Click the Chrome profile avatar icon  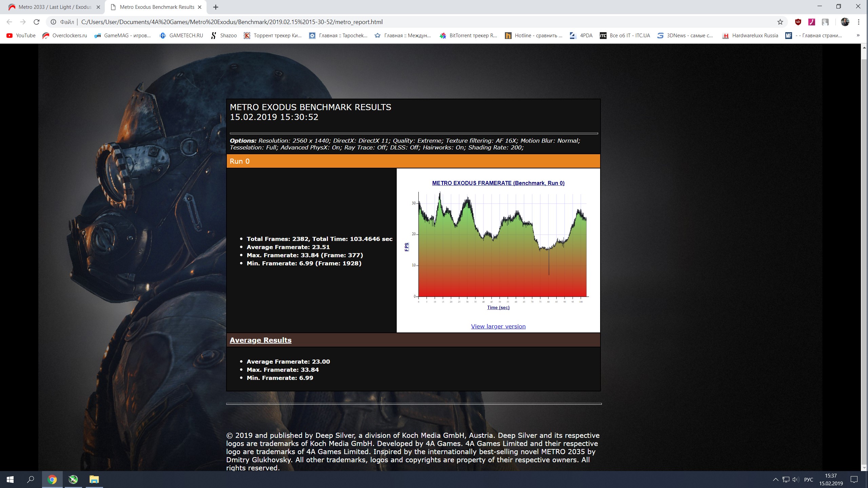click(845, 22)
